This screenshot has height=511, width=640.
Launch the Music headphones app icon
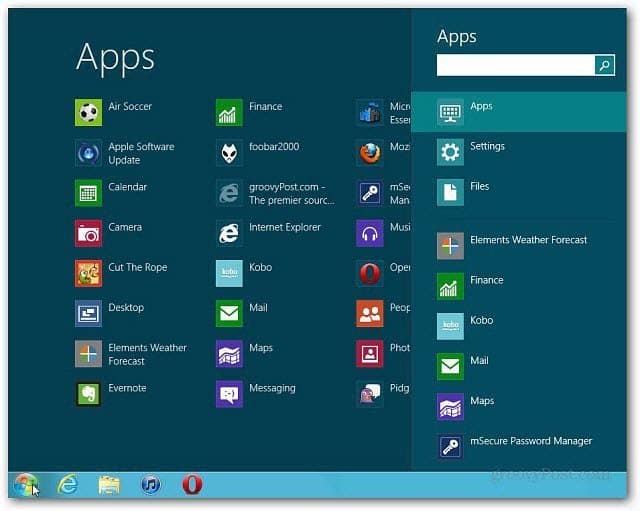pyautogui.click(x=370, y=233)
